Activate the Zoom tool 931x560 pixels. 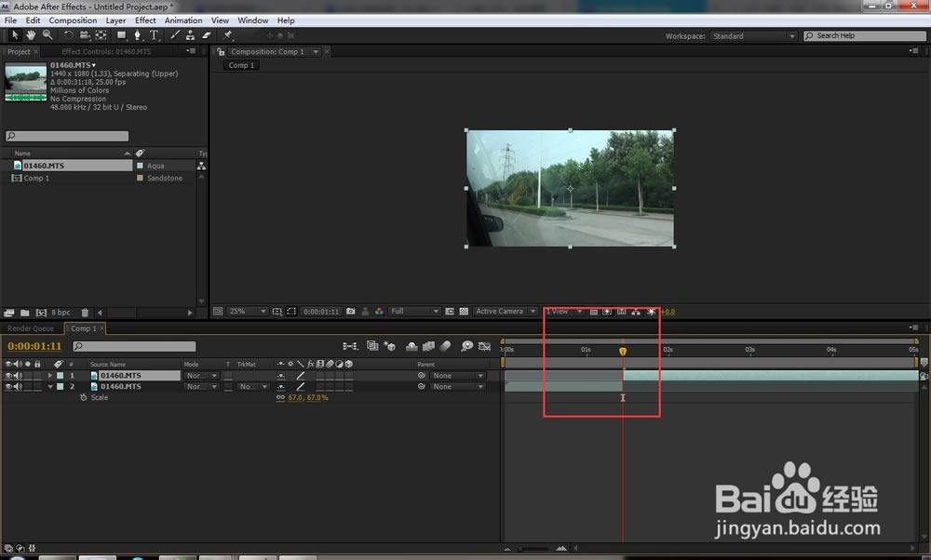tap(48, 34)
